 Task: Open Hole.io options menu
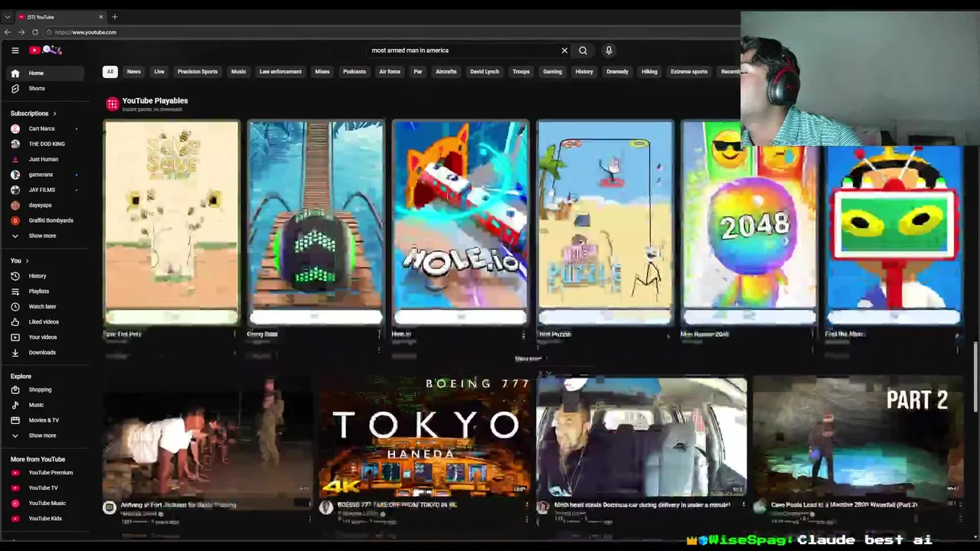coord(524,334)
